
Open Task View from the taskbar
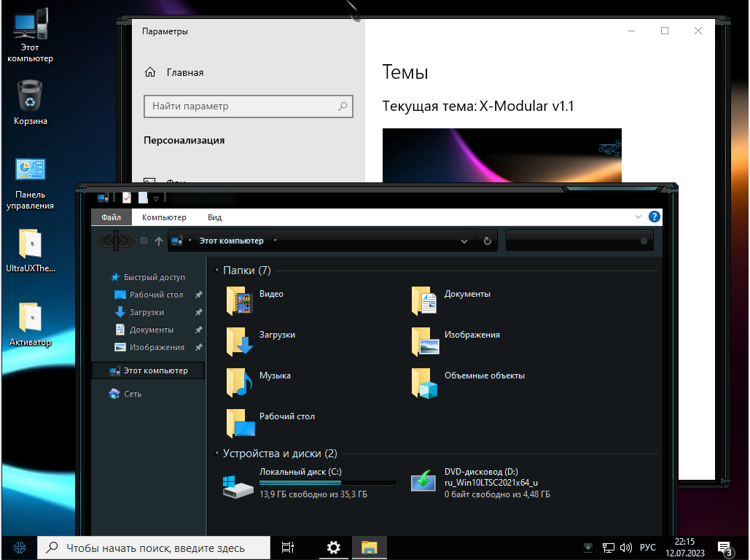[x=288, y=548]
